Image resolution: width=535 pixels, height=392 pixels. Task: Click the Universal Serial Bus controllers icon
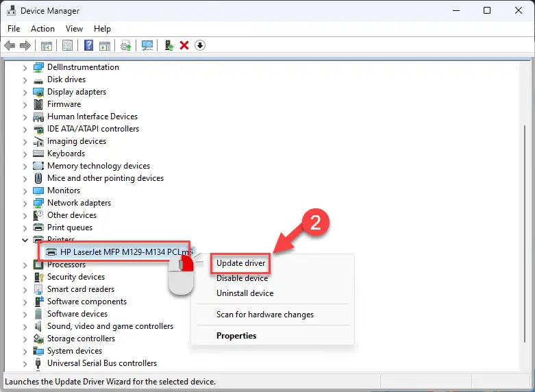[x=38, y=363]
